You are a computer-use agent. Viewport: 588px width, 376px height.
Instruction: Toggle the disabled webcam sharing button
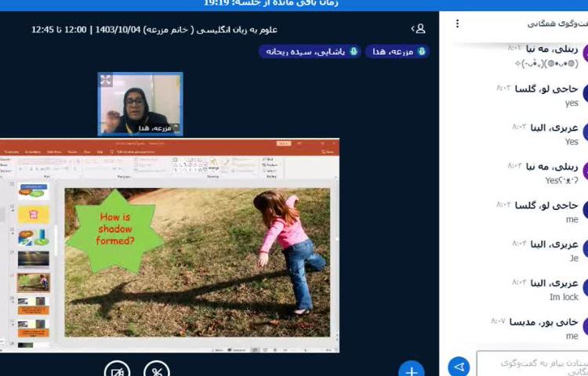[117, 370]
